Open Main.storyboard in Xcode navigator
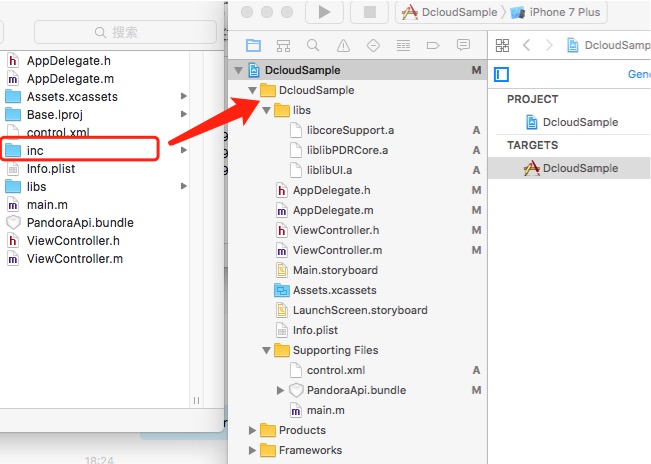Screen dimensions: 651x464 coord(335,270)
